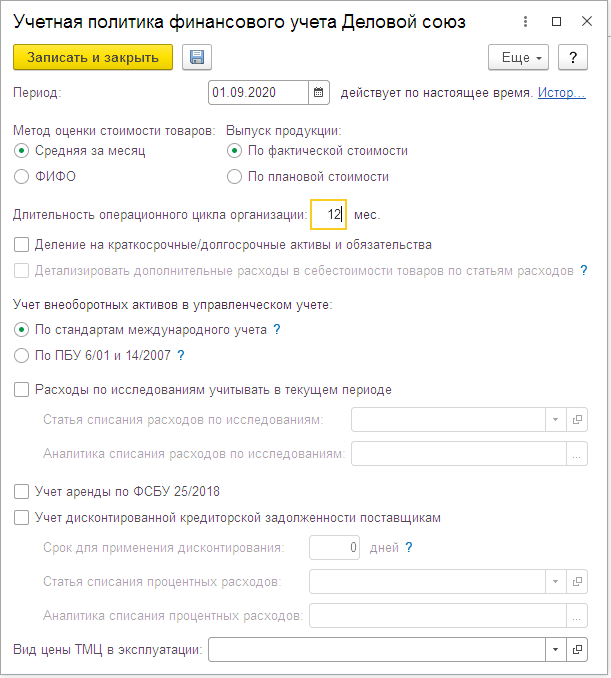Click help icon near международного учета option
The width and height of the screenshot is (611, 678).
277,330
